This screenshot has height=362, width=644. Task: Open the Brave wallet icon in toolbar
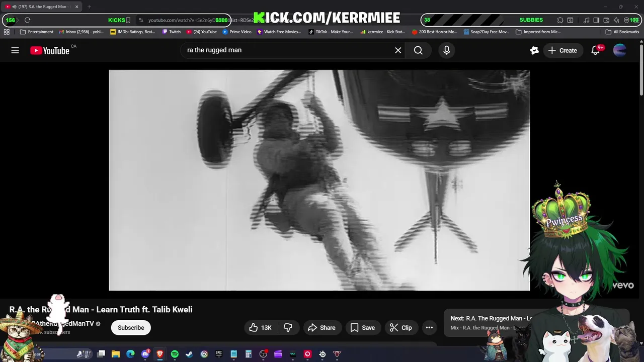[x=606, y=20]
